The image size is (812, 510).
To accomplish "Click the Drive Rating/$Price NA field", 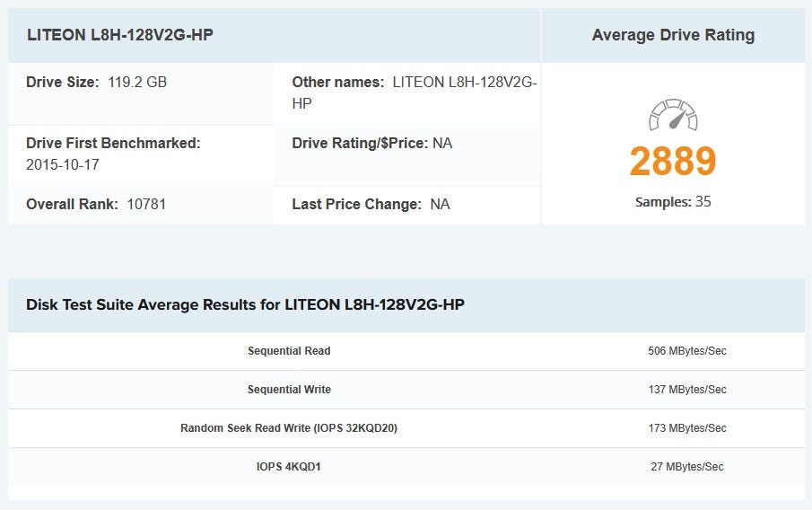I will (x=371, y=143).
